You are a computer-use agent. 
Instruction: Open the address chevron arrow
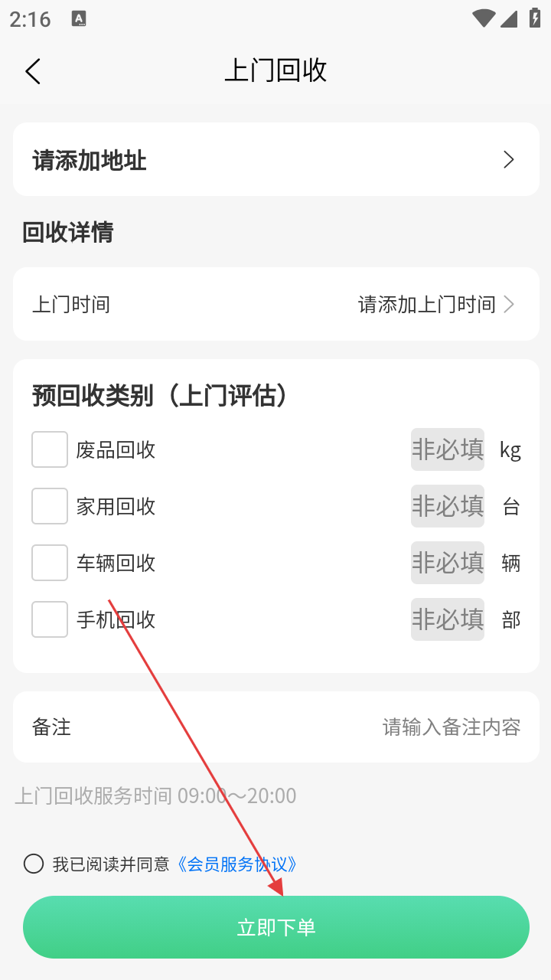(509, 159)
